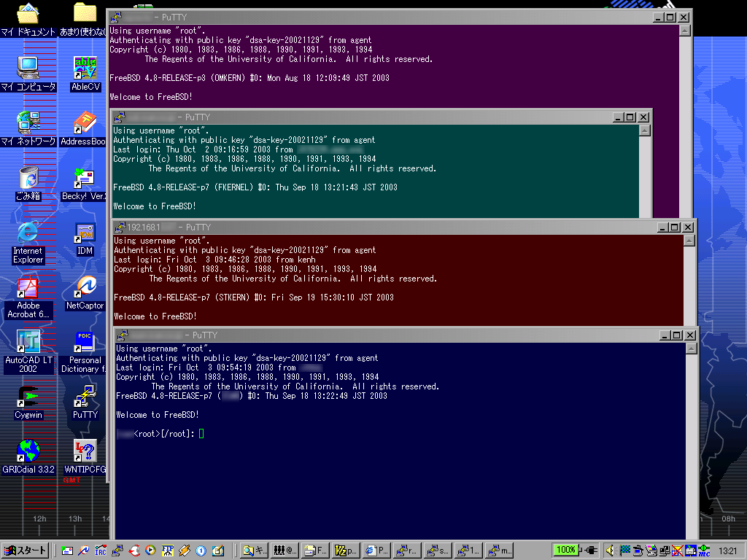Click the '192.168.1' PuTTY window title text

click(x=144, y=227)
